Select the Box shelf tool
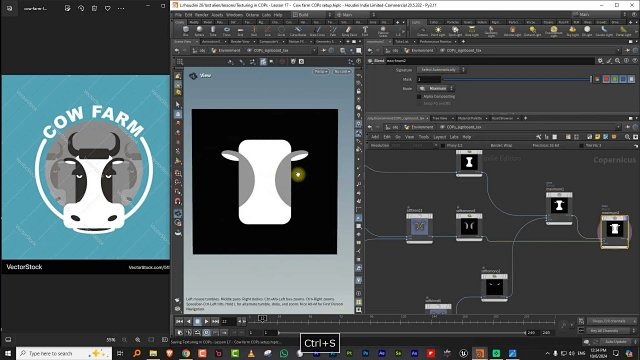640x360 pixels. tap(186, 31)
